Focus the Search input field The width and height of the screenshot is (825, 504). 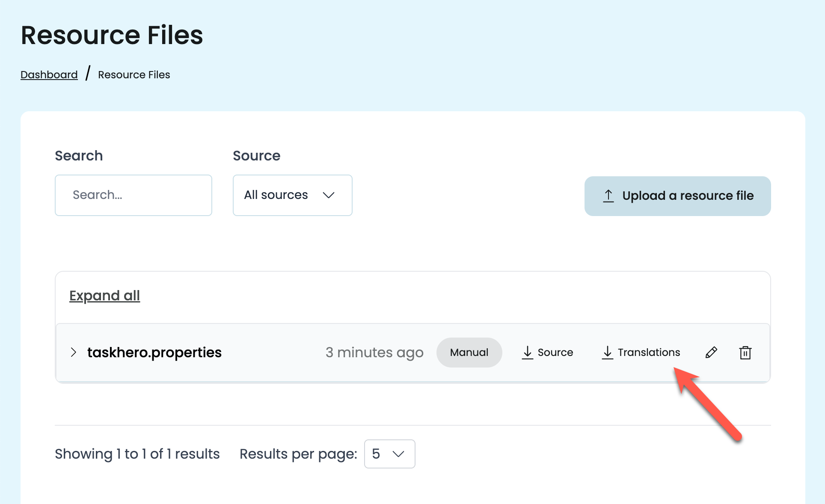click(134, 195)
